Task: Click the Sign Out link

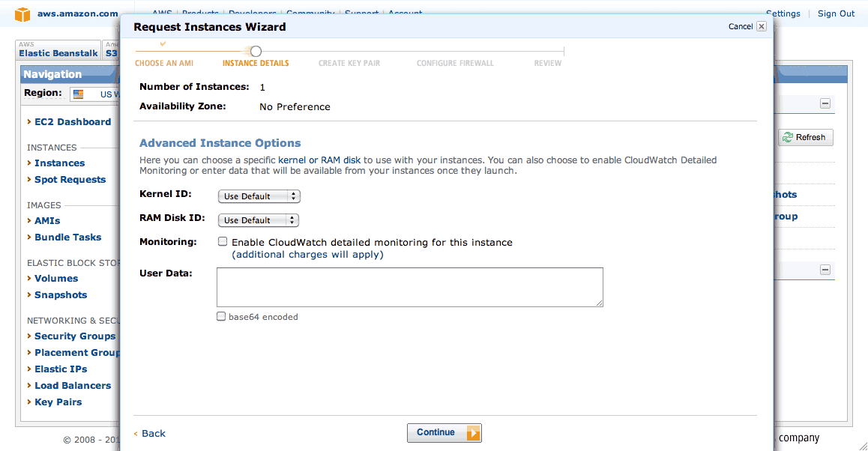Action: click(836, 13)
